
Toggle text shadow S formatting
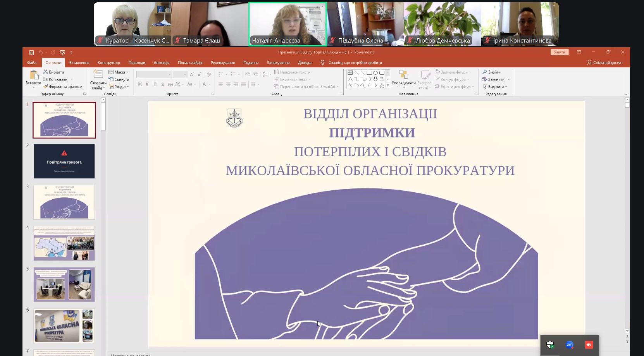point(163,84)
